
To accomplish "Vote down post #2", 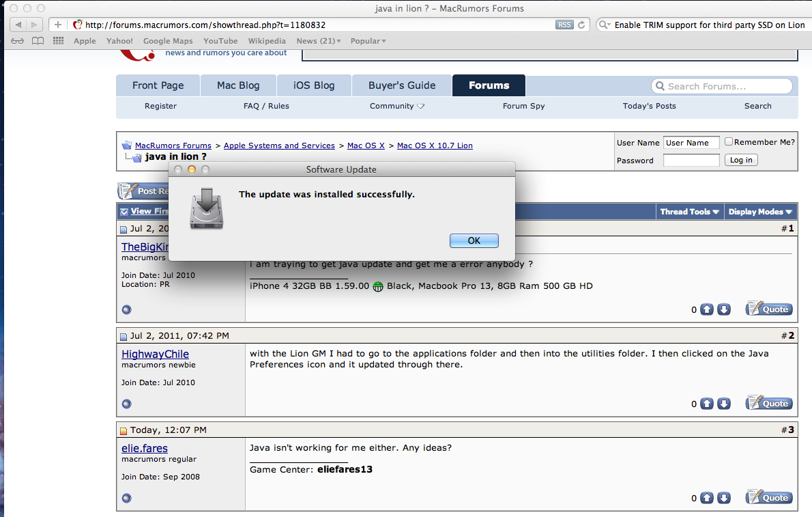I will click(x=724, y=404).
